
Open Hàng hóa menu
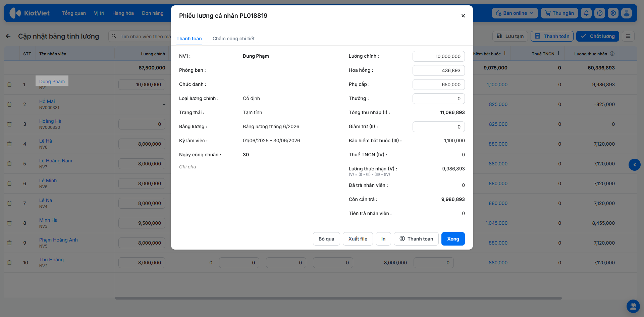[123, 13]
